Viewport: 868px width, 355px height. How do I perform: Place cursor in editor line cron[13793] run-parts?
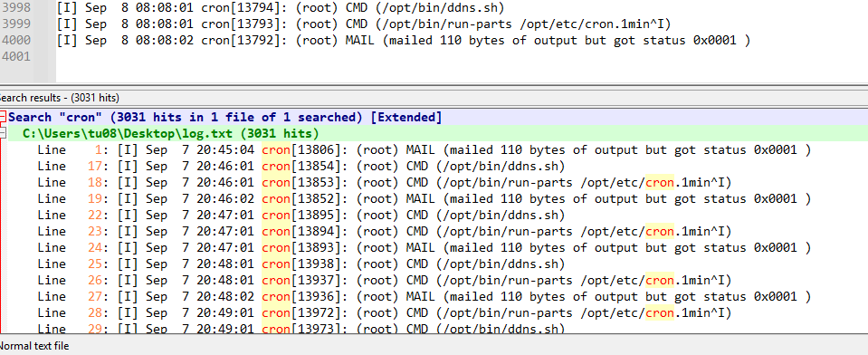pos(364,24)
